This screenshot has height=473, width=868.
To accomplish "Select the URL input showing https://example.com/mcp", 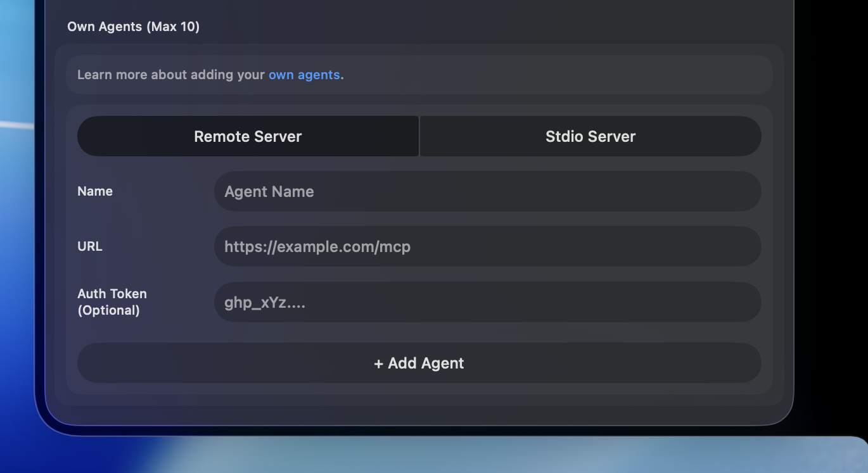I will [488, 246].
